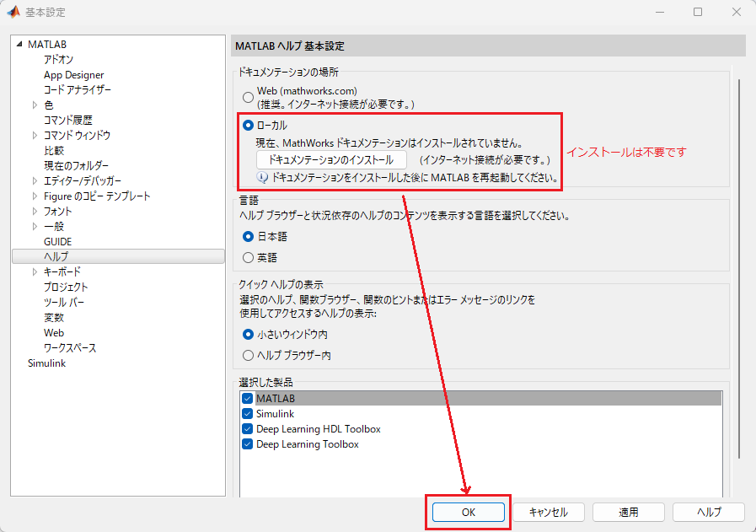Click the 色 tree label
This screenshot has height=532, width=756.
pyautogui.click(x=49, y=105)
